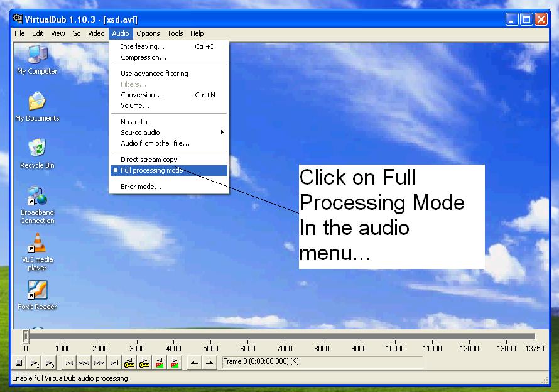Open the Tools menu
This screenshot has height=392, width=559.
(x=175, y=33)
